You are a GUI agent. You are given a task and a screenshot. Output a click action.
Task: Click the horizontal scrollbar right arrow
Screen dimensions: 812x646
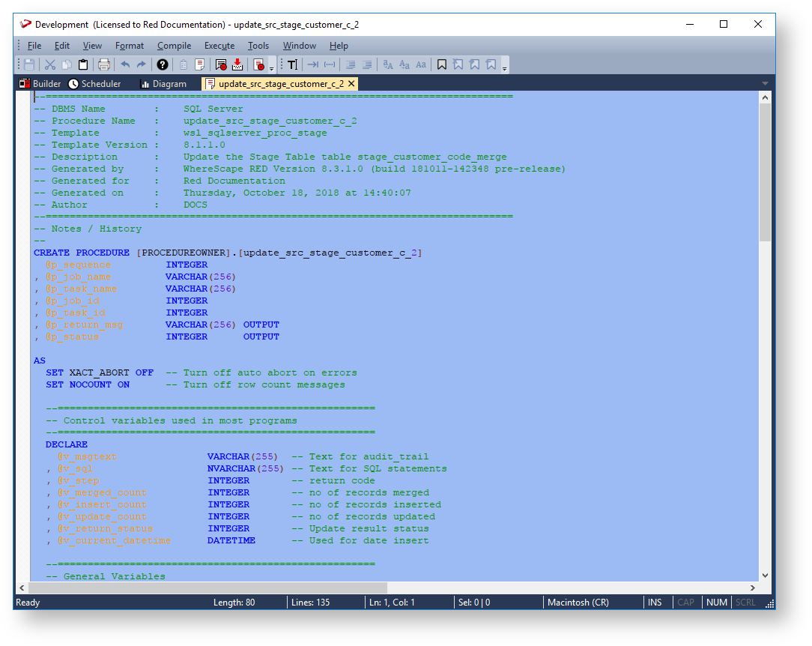pyautogui.click(x=754, y=588)
